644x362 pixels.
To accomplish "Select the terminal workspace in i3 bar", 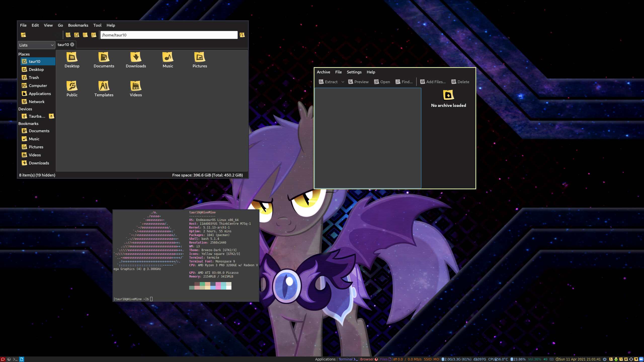I will (x=15, y=359).
